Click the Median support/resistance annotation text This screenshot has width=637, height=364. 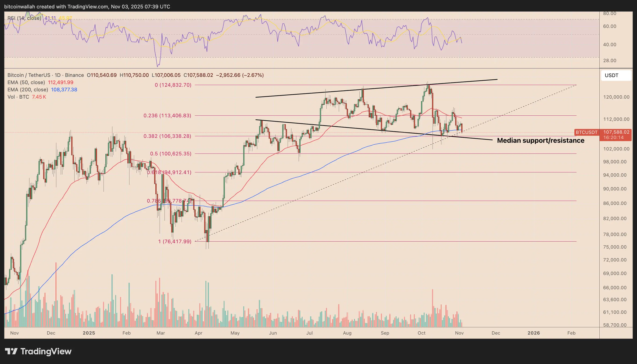click(540, 140)
